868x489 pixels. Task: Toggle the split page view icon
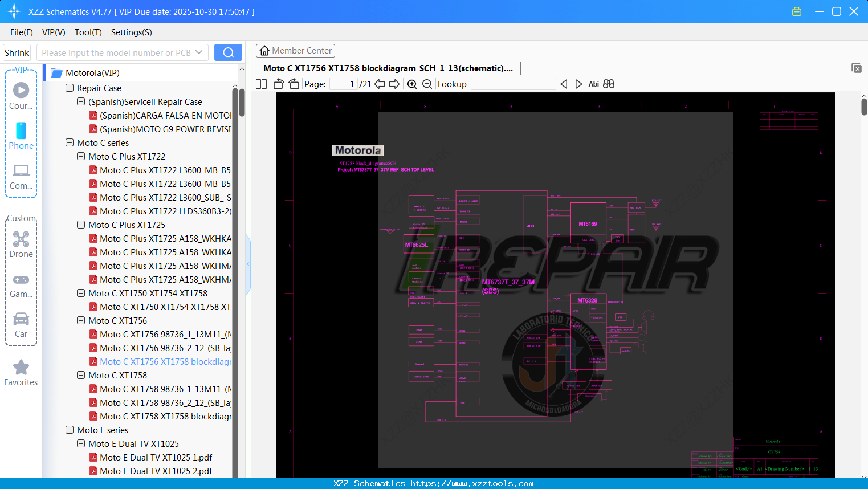click(262, 84)
